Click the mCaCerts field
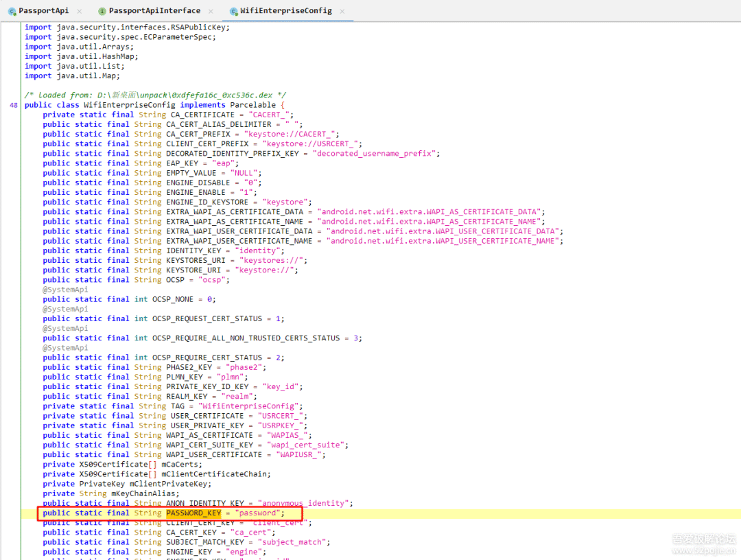 180,464
